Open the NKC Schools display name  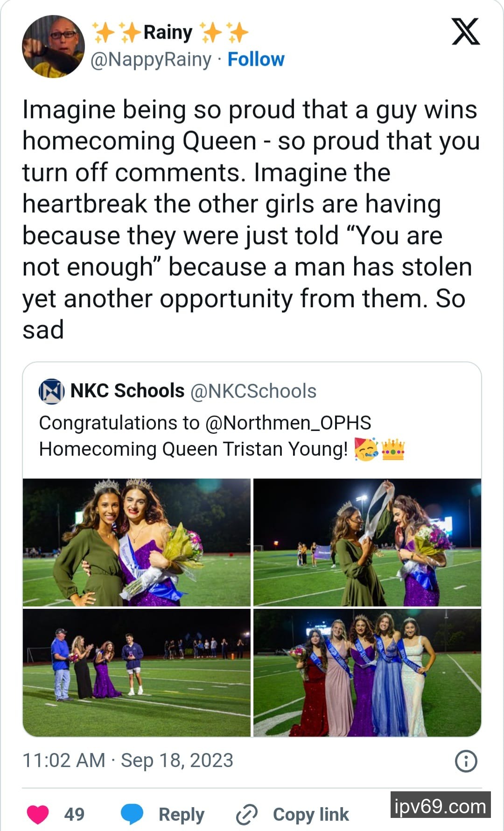127,391
